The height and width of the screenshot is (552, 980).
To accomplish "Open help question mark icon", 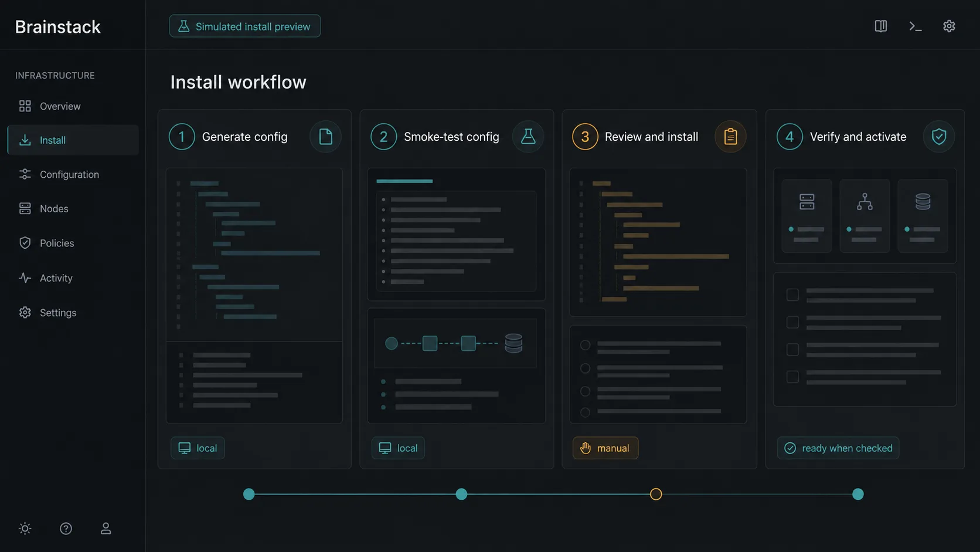I will tap(66, 528).
